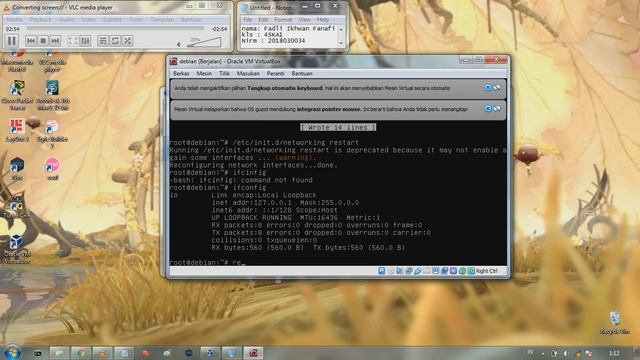The width and height of the screenshot is (640, 360).
Task: Click the previous track button in VLC
Action: point(31,40)
